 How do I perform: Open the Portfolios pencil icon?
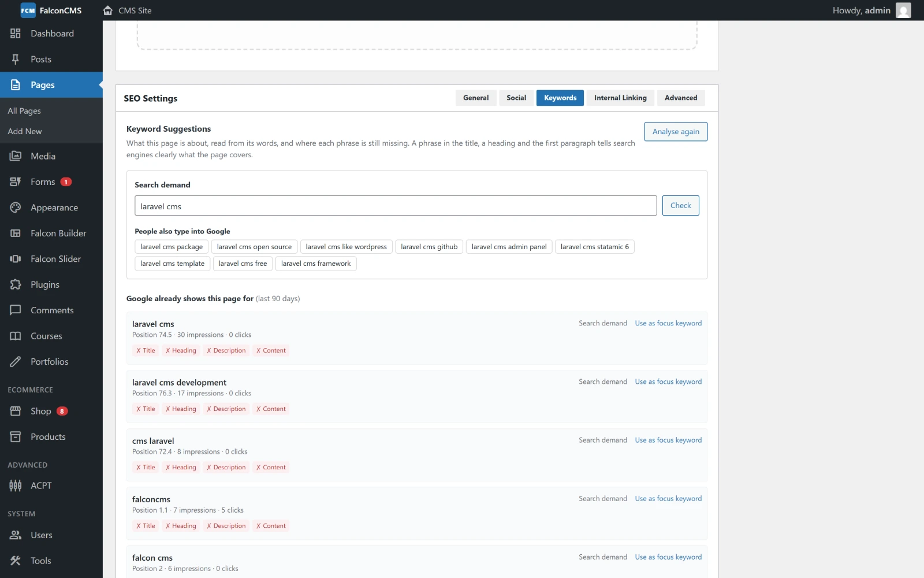tap(16, 362)
